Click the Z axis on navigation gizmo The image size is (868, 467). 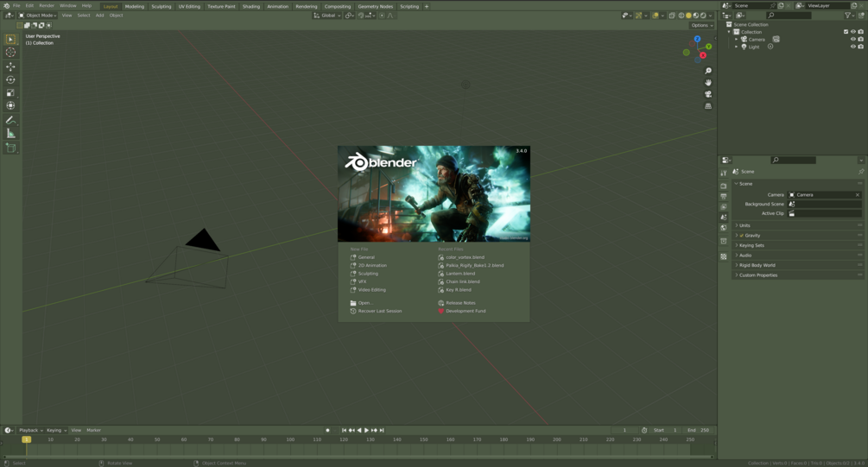point(698,39)
